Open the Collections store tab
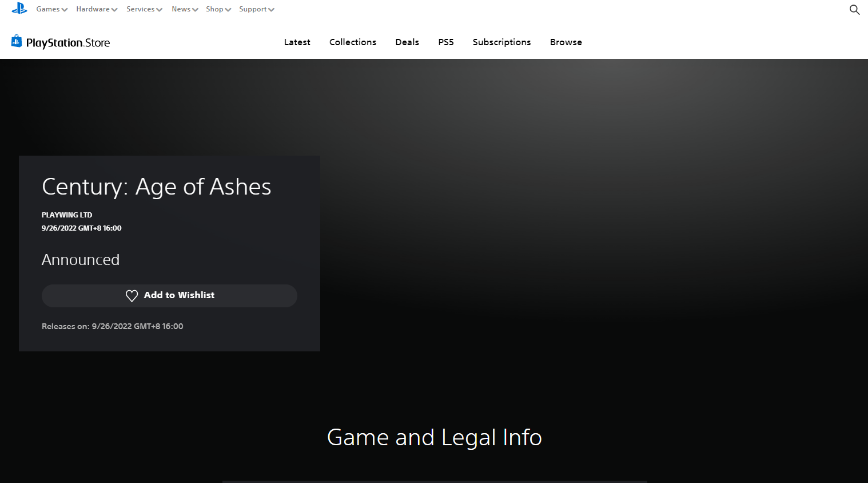This screenshot has width=868, height=483. (x=353, y=42)
